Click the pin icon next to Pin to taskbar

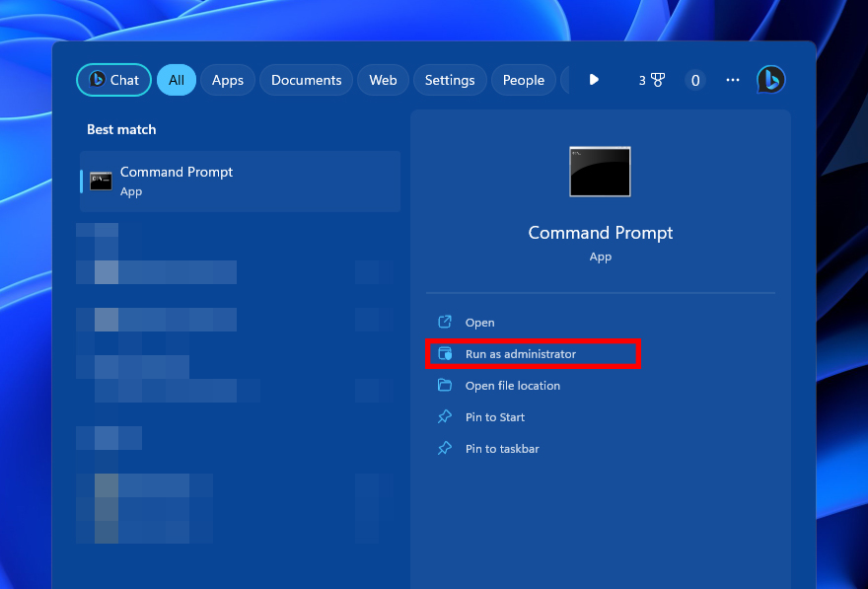pyautogui.click(x=445, y=449)
